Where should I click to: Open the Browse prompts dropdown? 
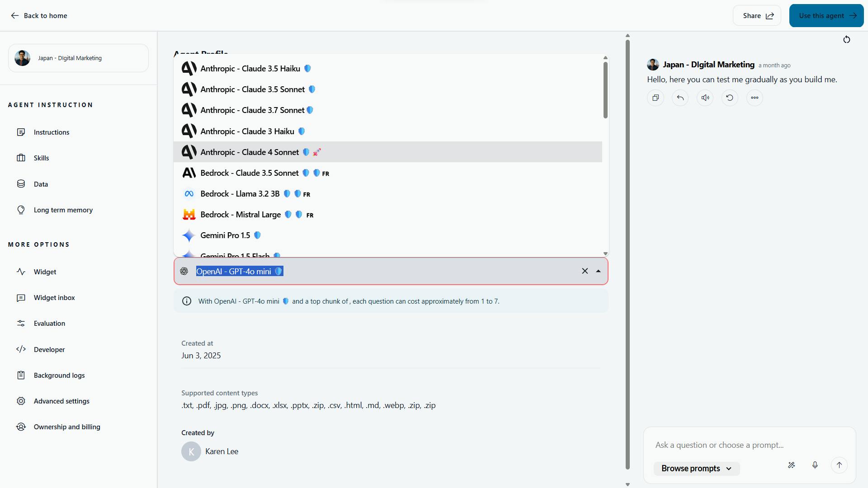point(696,468)
